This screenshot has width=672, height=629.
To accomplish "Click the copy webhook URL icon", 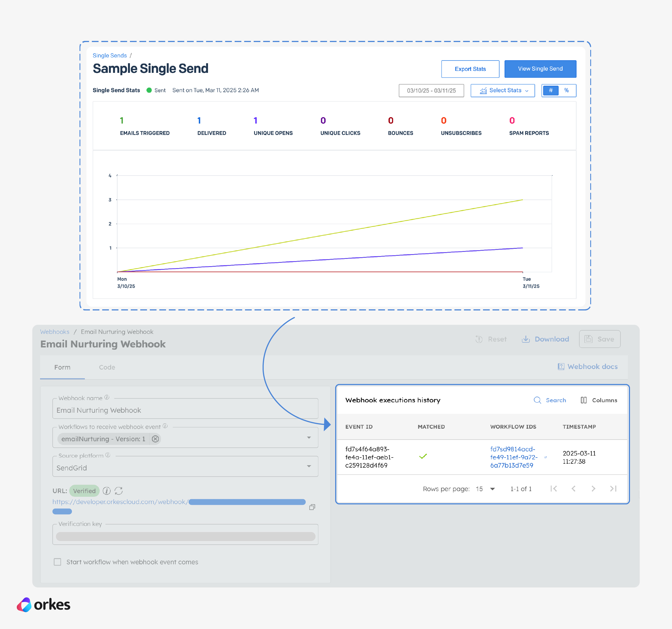I will coord(312,507).
